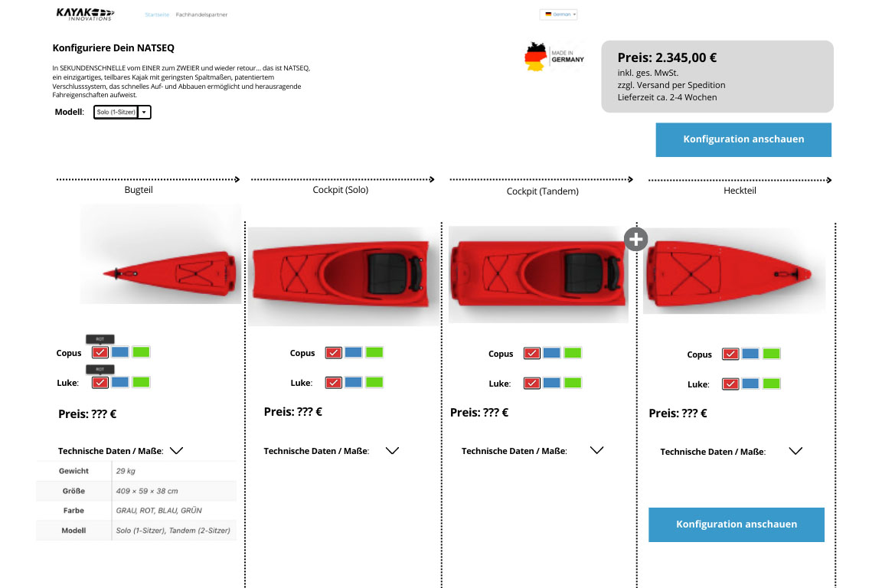
Task: Pick the green Luke swatch under Cockpit (Tandem)
Action: point(572,384)
